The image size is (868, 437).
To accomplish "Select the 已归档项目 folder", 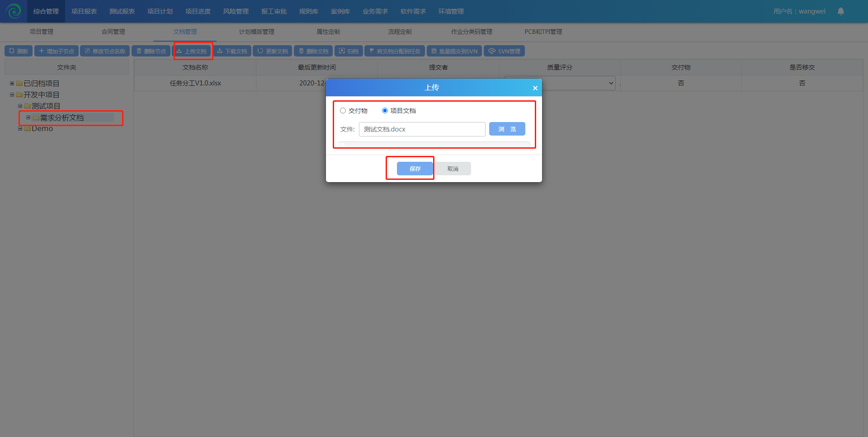I will [x=42, y=84].
